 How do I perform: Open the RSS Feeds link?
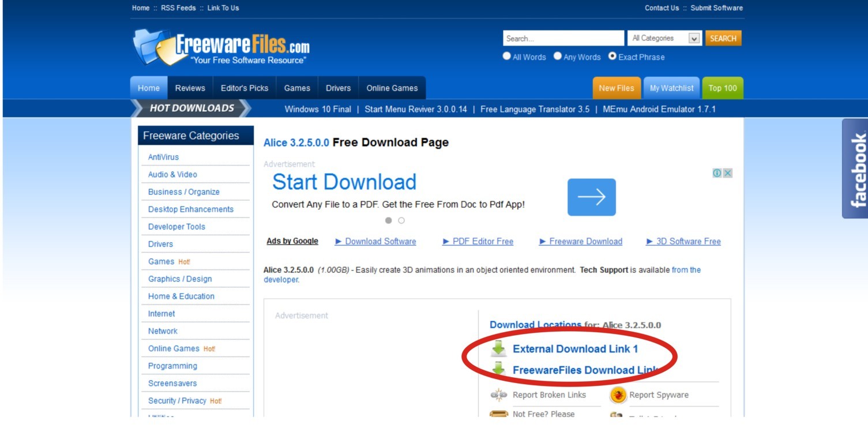(x=179, y=8)
